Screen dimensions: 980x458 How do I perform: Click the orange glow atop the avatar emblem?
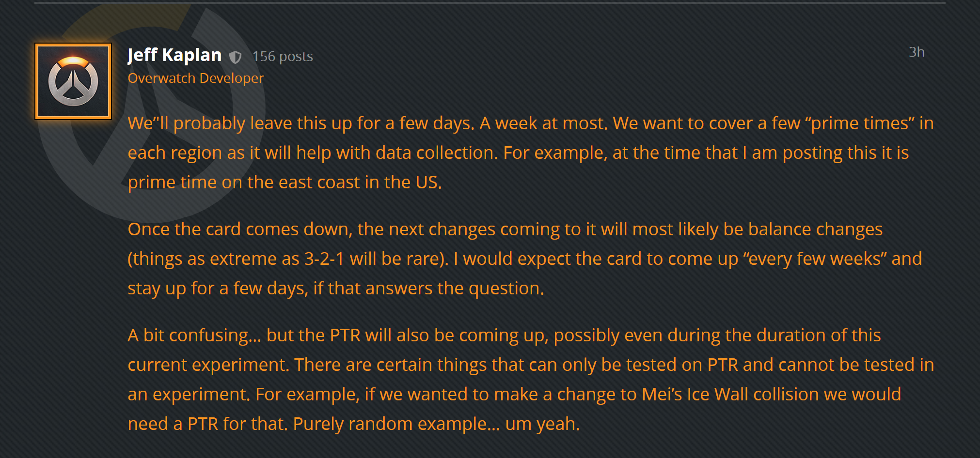tap(73, 61)
